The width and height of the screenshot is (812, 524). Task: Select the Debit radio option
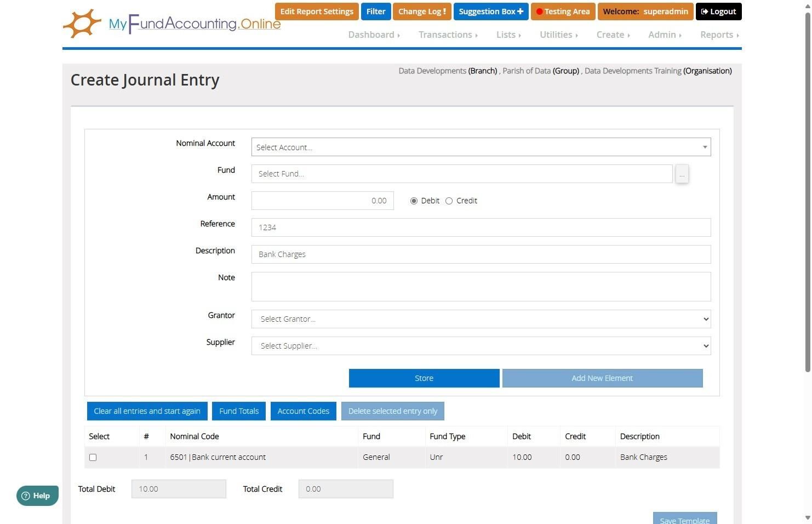tap(414, 201)
